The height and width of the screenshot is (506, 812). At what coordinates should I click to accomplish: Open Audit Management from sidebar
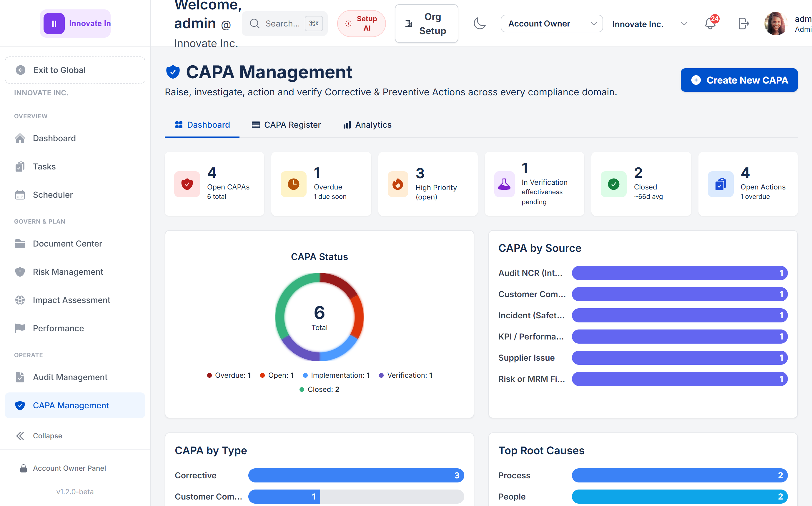pyautogui.click(x=75, y=377)
